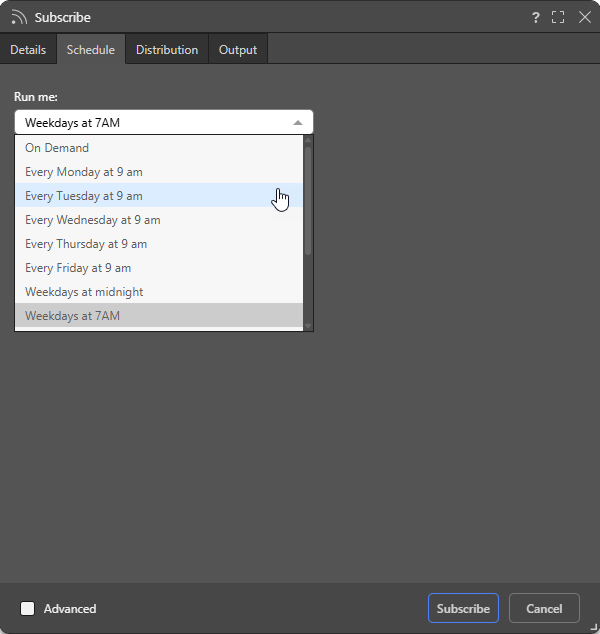Screen dimensions: 600x634
Task: Switch to the Details tab
Action: 28,50
